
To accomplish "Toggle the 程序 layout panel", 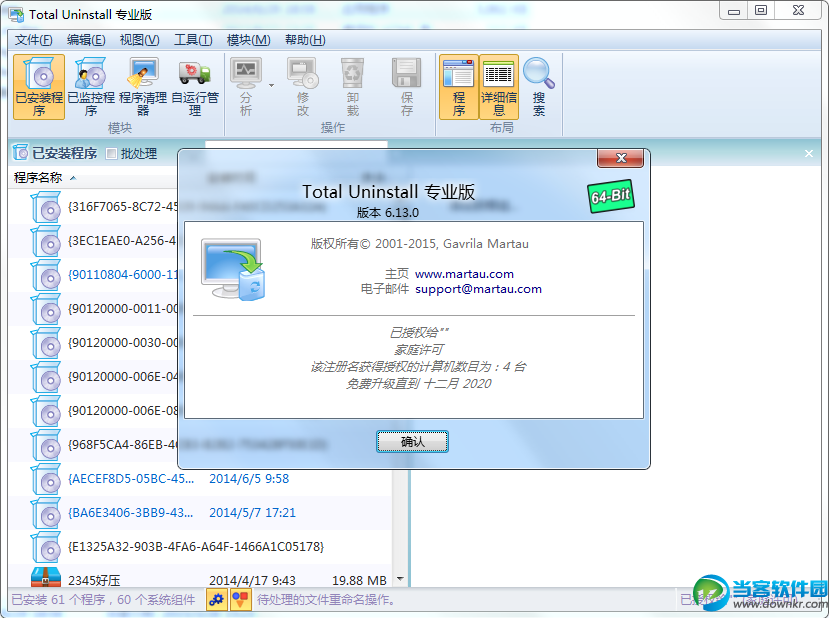I will (459, 87).
